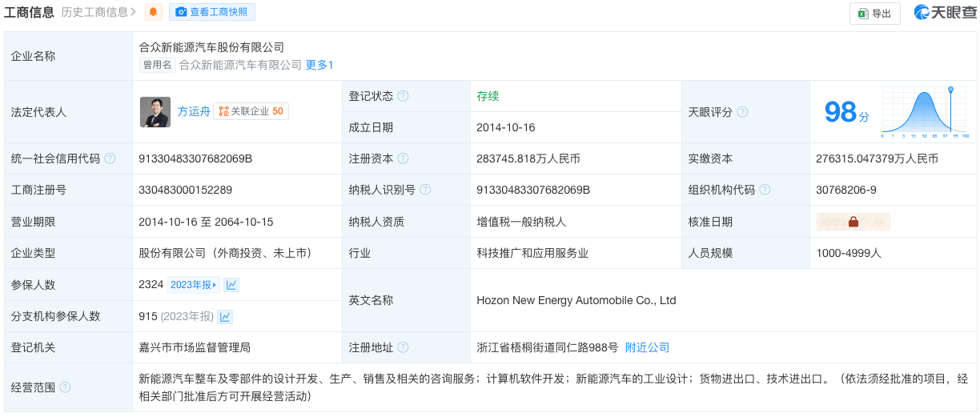Screen dimensions: 980x417
Task: Click paid-in capital 276315.047379万人民币
Action: point(878,158)
